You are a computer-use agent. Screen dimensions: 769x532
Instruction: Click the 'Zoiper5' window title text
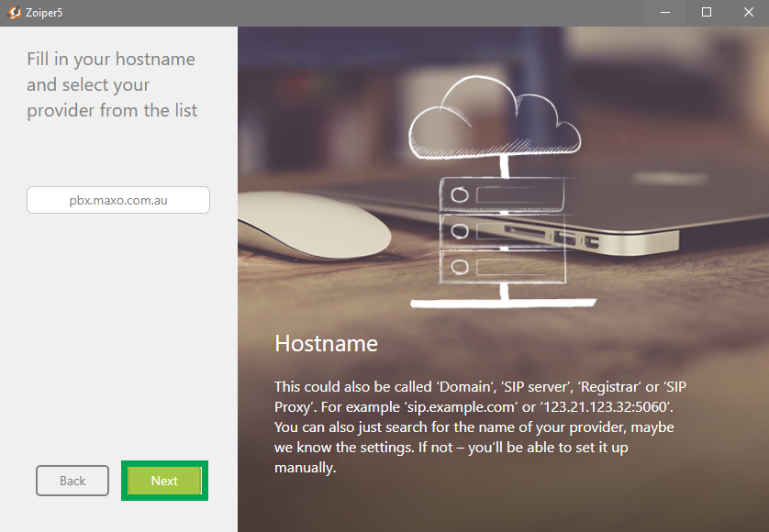point(44,13)
